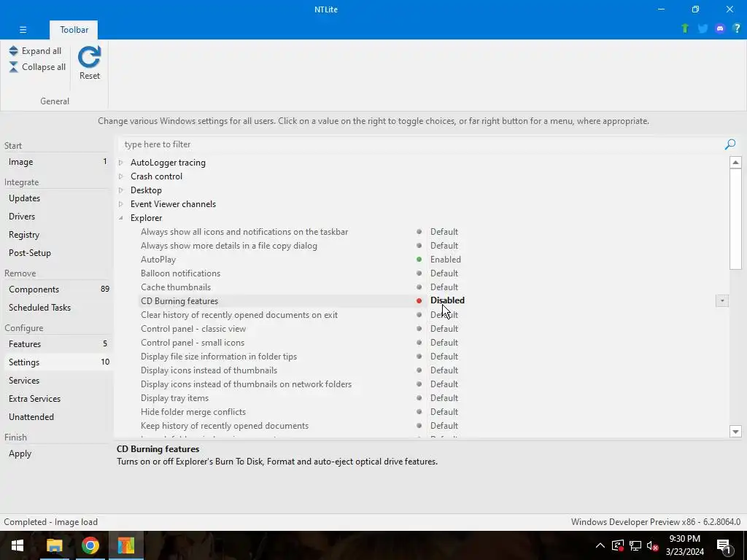
Task: Go to Updates in sidebar
Action: (57, 198)
